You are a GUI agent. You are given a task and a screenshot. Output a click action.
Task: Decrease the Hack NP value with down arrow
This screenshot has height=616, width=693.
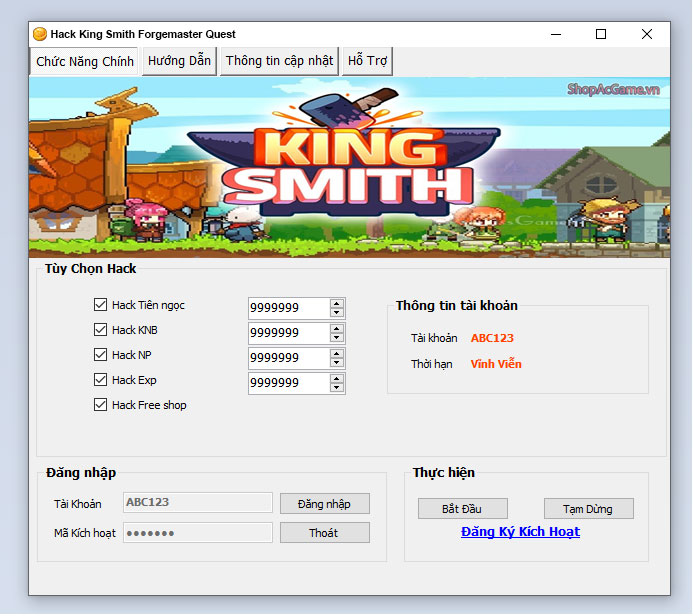pyautogui.click(x=337, y=363)
